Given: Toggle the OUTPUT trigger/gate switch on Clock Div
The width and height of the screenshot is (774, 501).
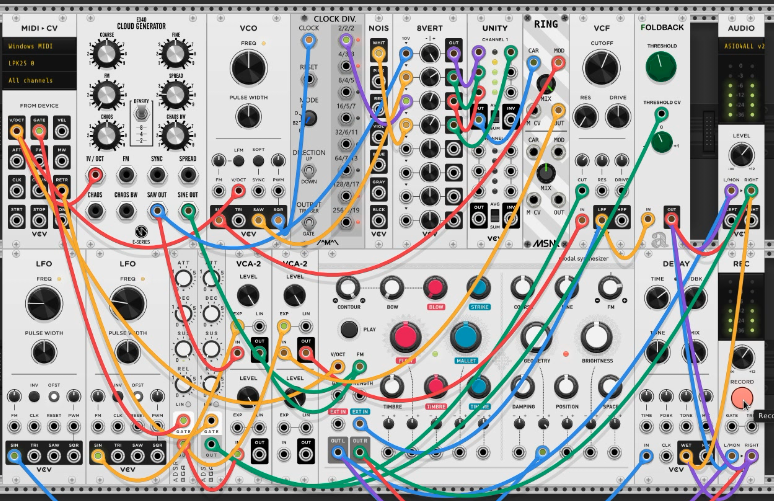Looking at the screenshot, I should coord(309,223).
